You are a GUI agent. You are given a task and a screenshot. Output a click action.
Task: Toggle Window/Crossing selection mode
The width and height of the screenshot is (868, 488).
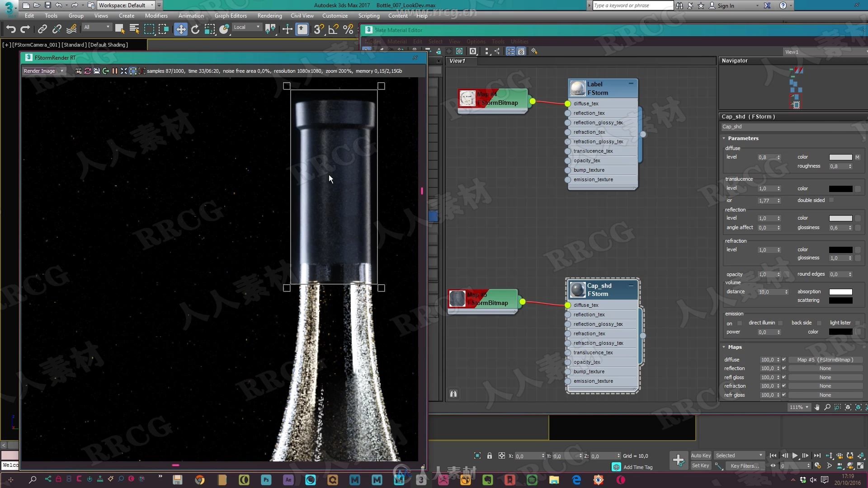pyautogui.click(x=163, y=30)
